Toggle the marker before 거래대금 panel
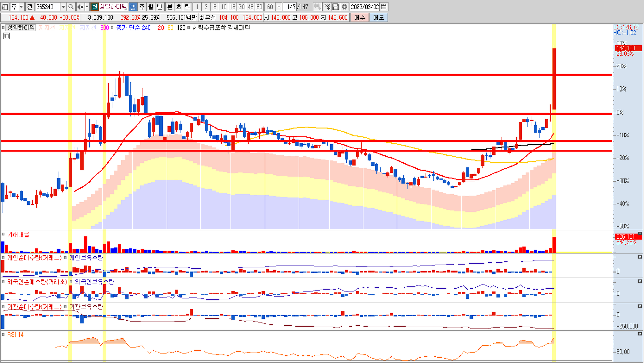Viewport: 644px width, 363px height. (x=3, y=234)
